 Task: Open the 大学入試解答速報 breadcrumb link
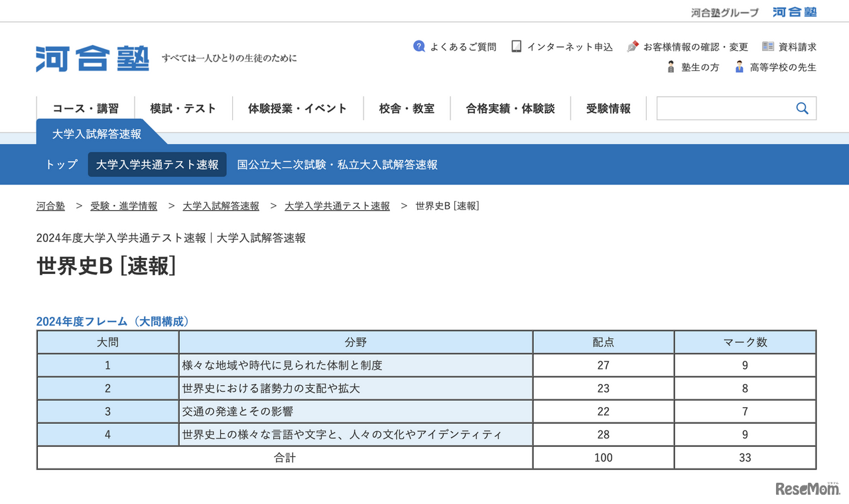(221, 206)
